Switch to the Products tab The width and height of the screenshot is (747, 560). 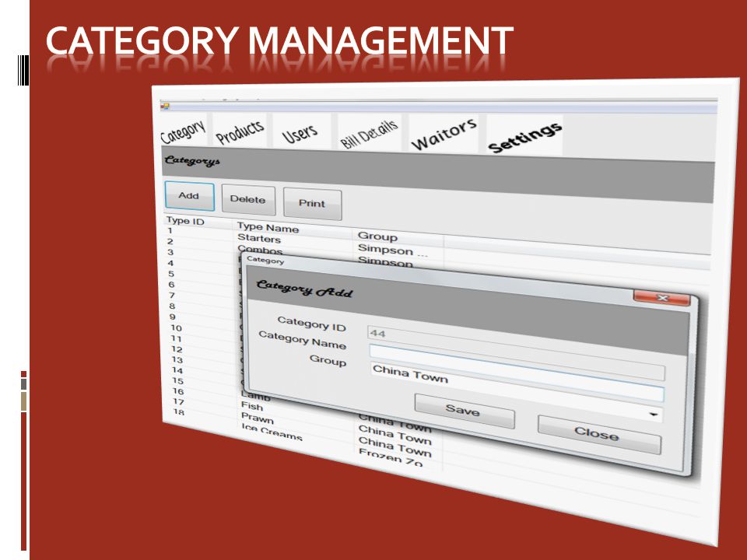tap(240, 131)
